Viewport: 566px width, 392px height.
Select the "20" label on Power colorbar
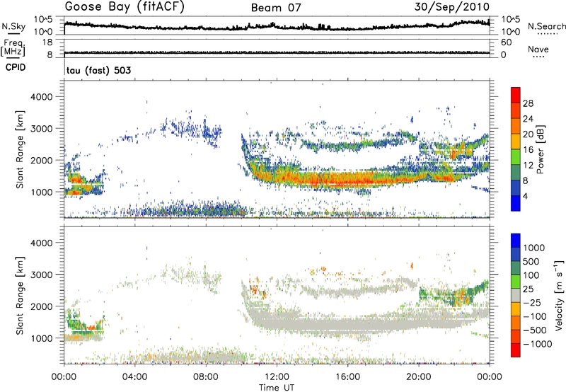[528, 134]
